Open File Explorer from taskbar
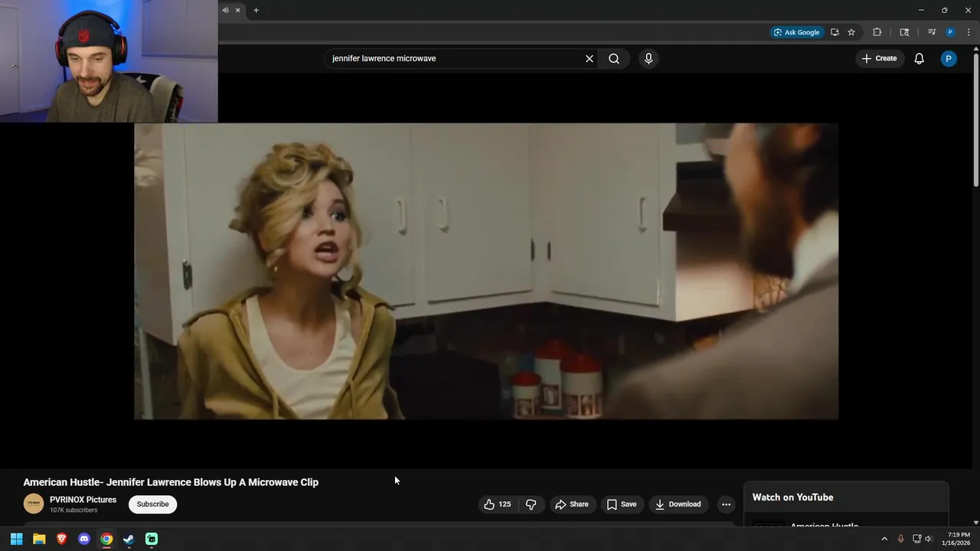 (39, 539)
